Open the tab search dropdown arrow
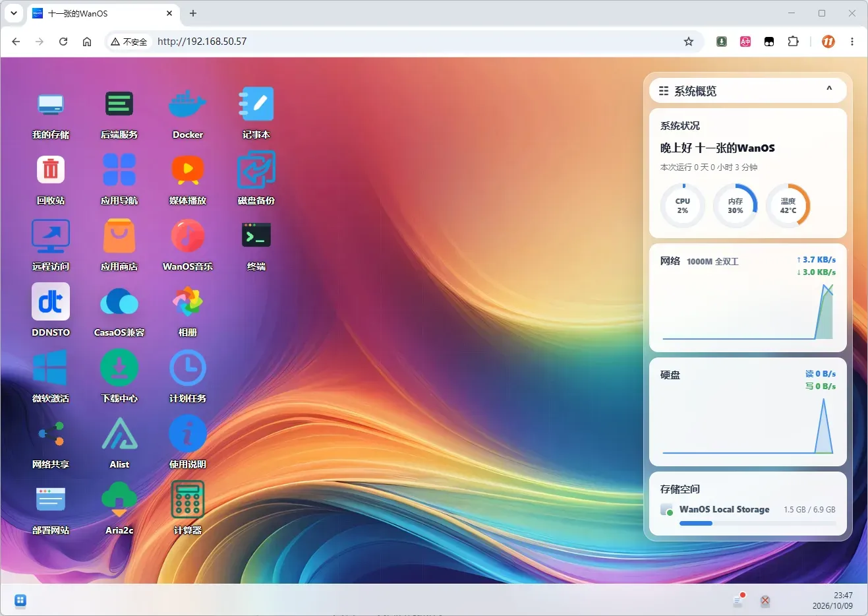The image size is (868, 616). pyautogui.click(x=13, y=13)
